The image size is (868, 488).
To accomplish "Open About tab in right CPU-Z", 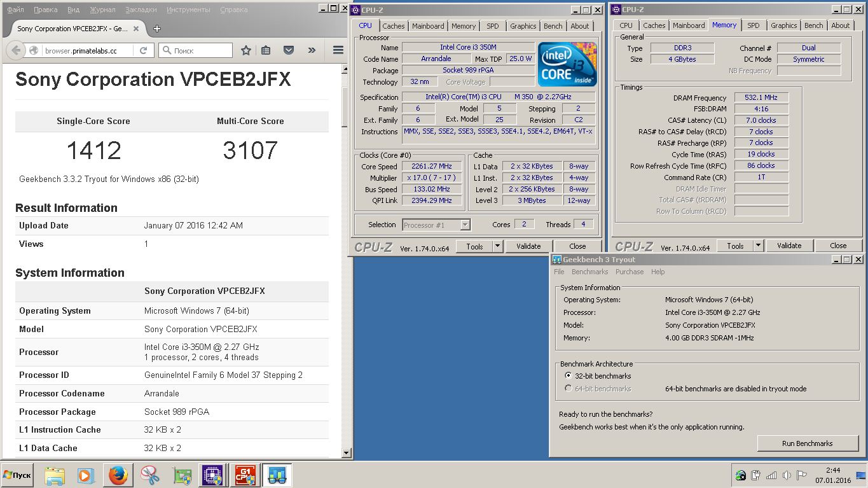I will pyautogui.click(x=841, y=25).
